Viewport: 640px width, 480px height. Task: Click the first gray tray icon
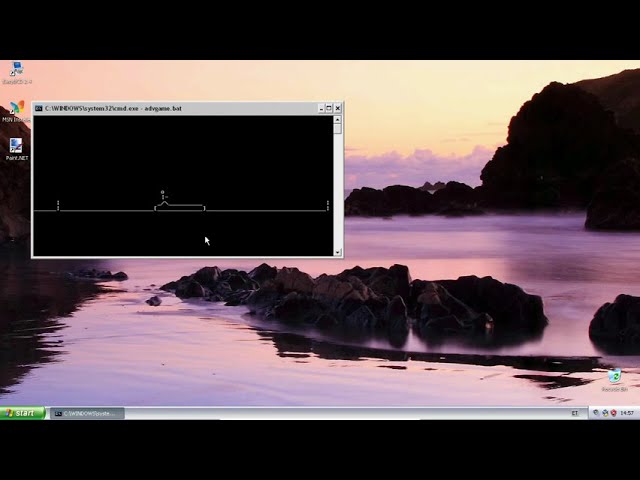click(596, 413)
